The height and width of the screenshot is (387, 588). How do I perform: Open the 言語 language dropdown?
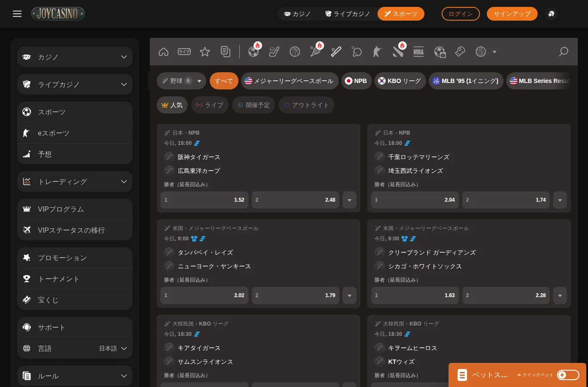(x=75, y=348)
